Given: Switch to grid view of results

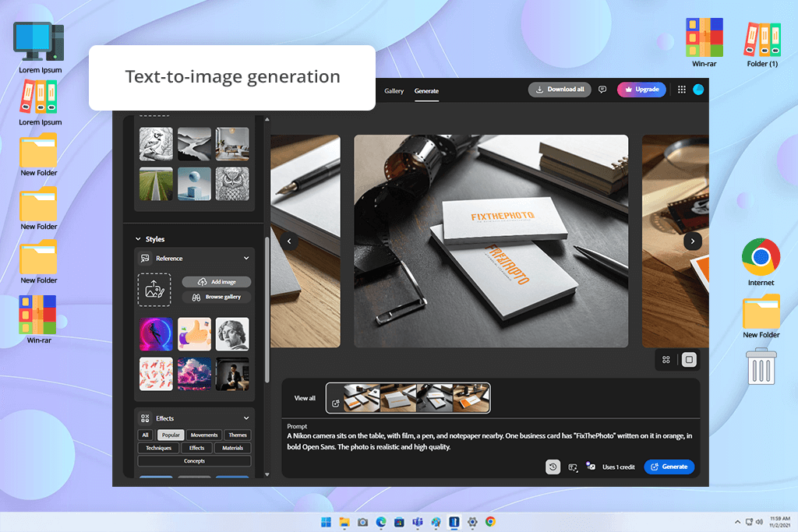Looking at the screenshot, I should [x=666, y=360].
